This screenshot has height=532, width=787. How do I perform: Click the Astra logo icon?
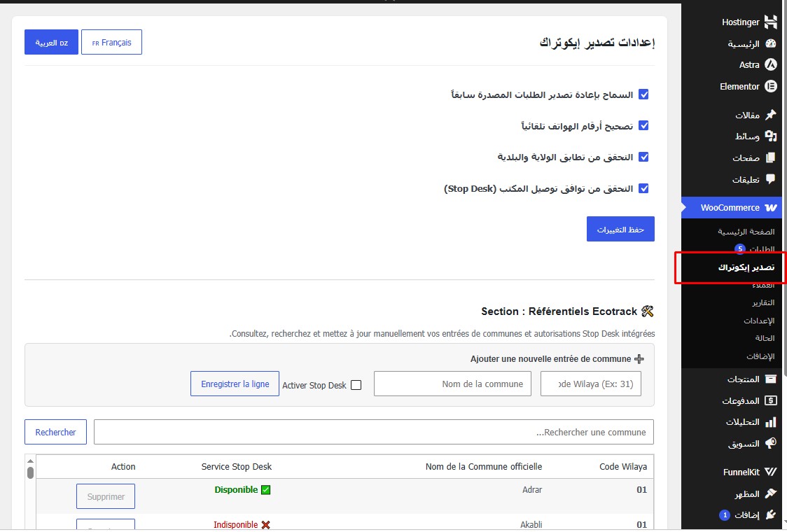point(770,64)
